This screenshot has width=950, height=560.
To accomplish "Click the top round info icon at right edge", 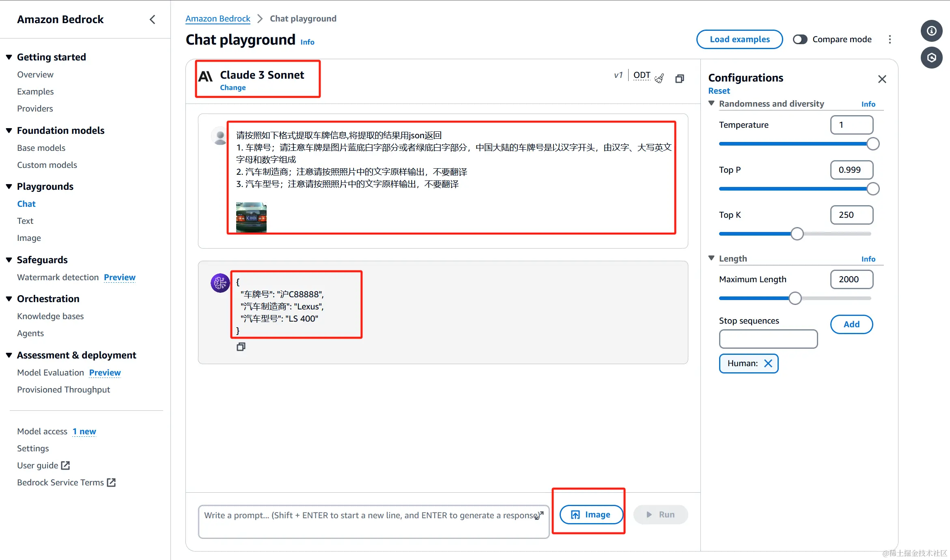I will pos(931,31).
